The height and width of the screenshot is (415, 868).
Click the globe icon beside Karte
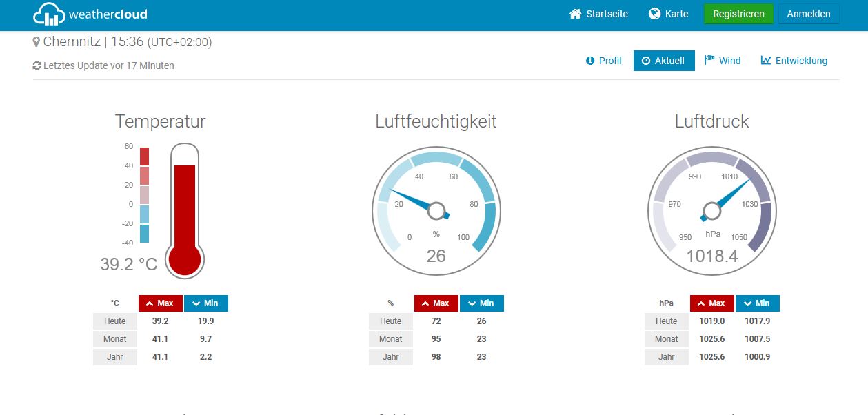coord(654,14)
